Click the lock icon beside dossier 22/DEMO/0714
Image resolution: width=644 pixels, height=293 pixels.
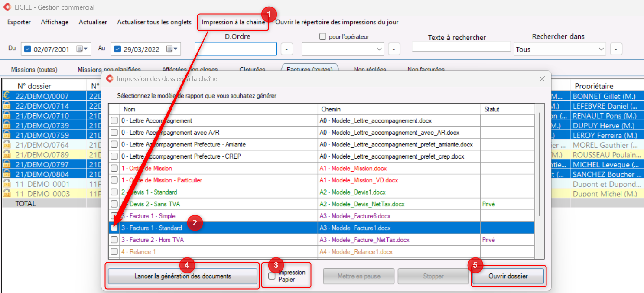point(7,106)
